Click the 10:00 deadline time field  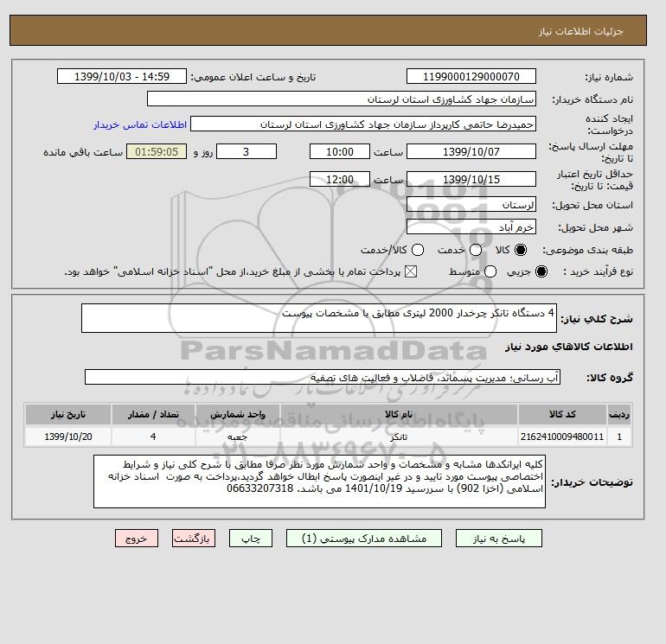point(340,151)
